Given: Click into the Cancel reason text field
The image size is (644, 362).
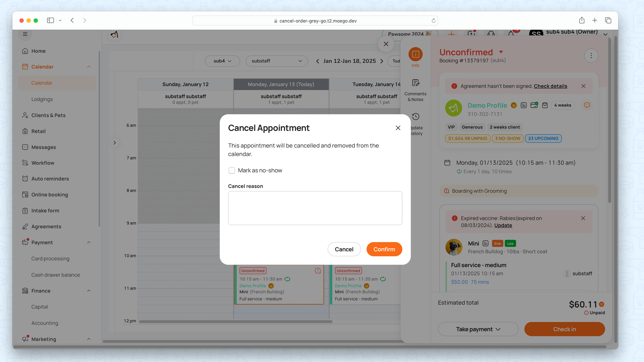Looking at the screenshot, I should 315,208.
